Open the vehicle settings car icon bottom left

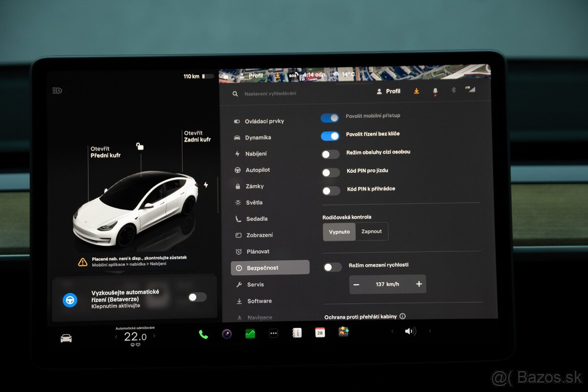[x=65, y=338]
